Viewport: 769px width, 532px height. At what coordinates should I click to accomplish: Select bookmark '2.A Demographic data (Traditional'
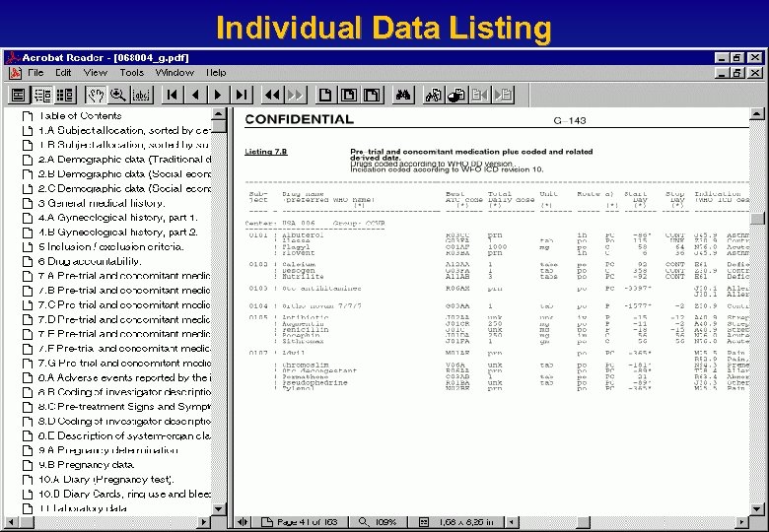click(124, 160)
